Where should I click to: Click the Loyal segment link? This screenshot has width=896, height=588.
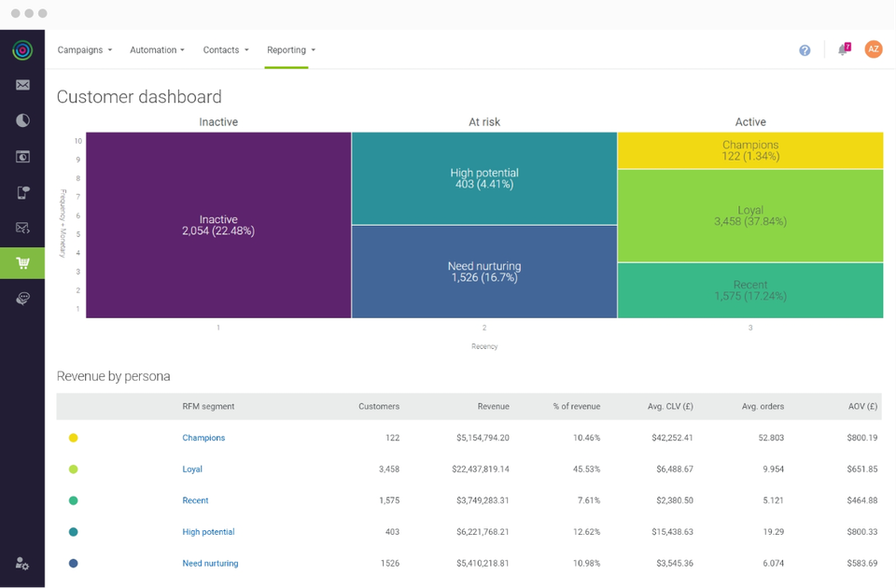click(191, 469)
